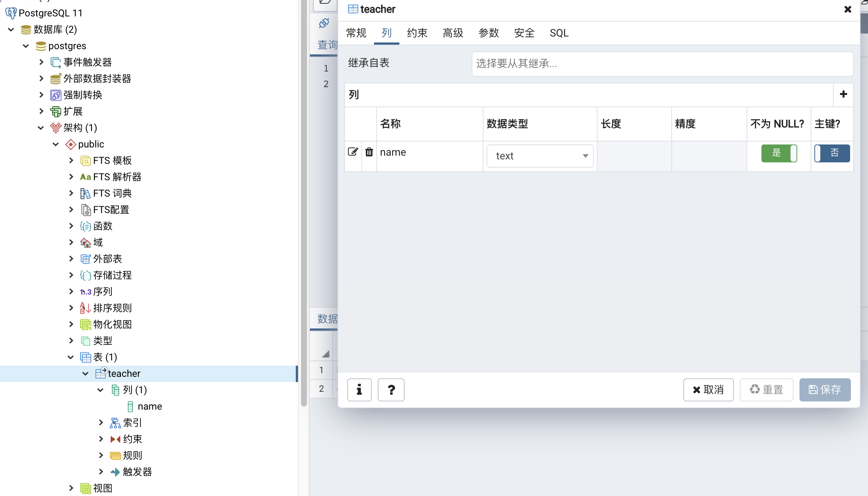Image resolution: width=868 pixels, height=496 pixels.
Task: Collapse the teacher table node
Action: 85,373
